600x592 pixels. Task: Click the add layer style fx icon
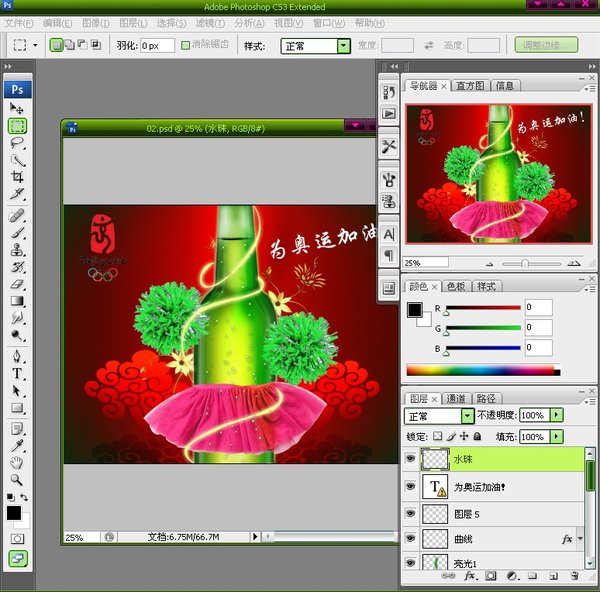[469, 577]
